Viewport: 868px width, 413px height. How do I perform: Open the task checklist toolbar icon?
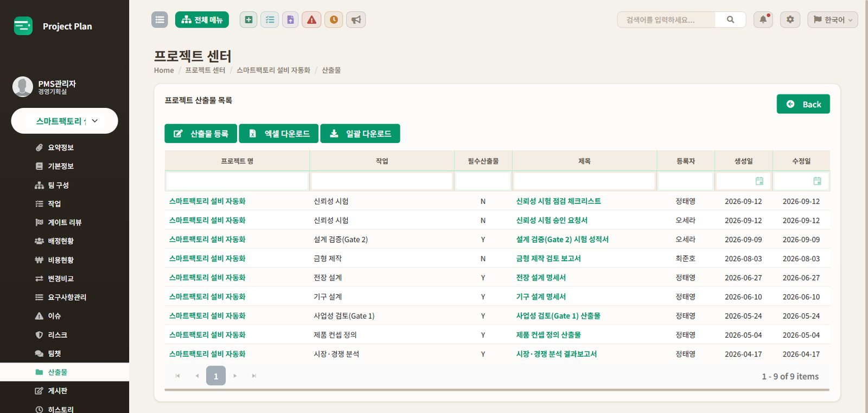tap(270, 20)
